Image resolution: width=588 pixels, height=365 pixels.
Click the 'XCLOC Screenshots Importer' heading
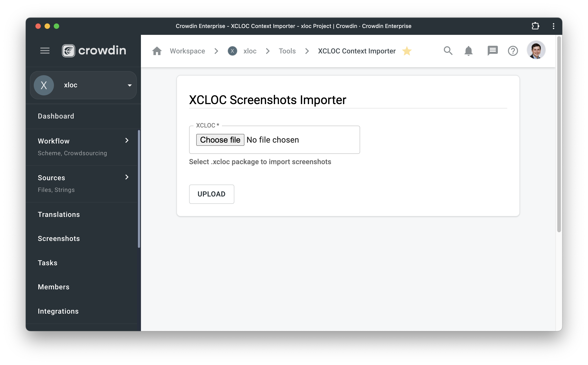267,100
